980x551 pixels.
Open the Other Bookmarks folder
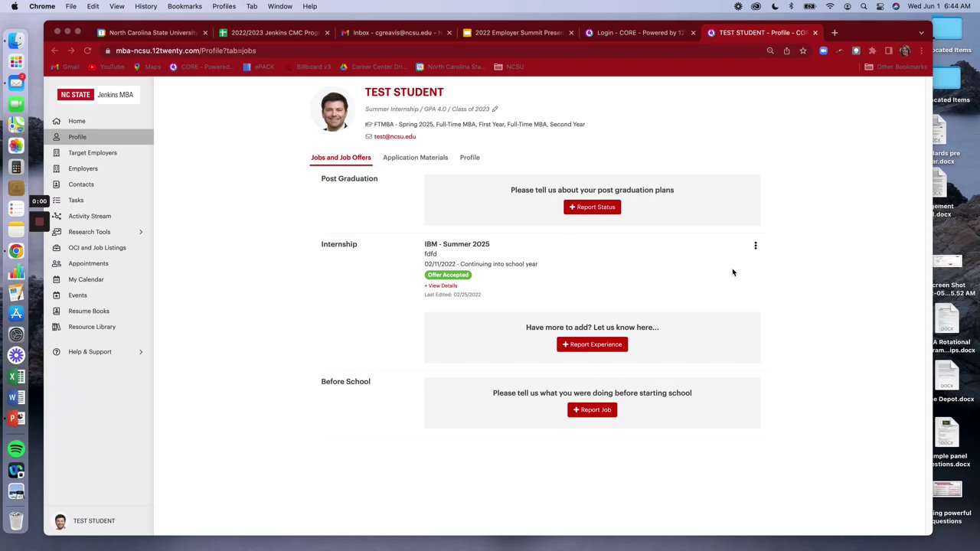click(896, 67)
